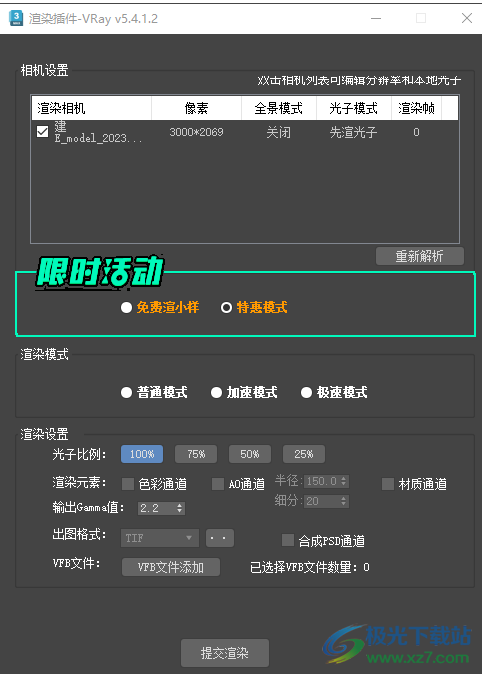Enable the AO通道 checkbox

pyautogui.click(x=218, y=484)
